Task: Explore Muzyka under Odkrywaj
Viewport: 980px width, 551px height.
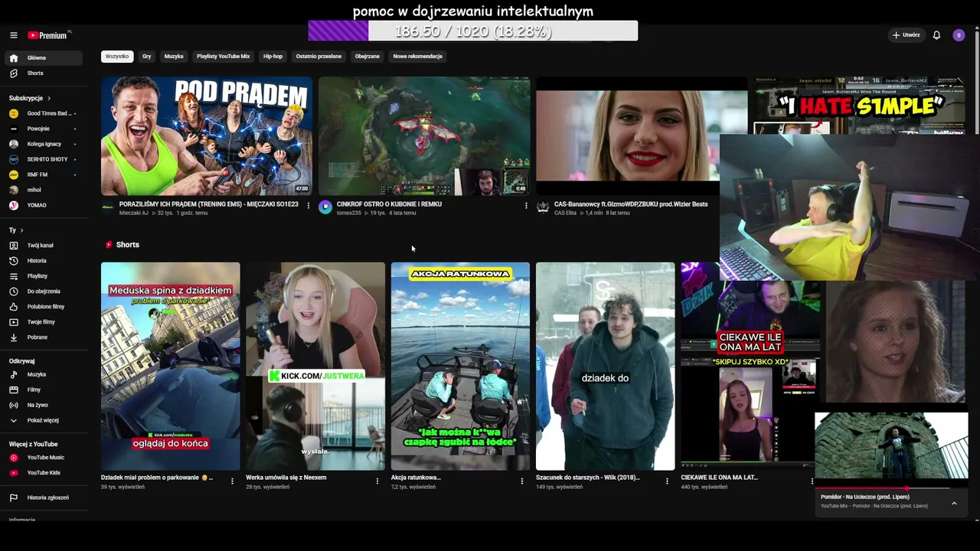Action: [x=44, y=375]
